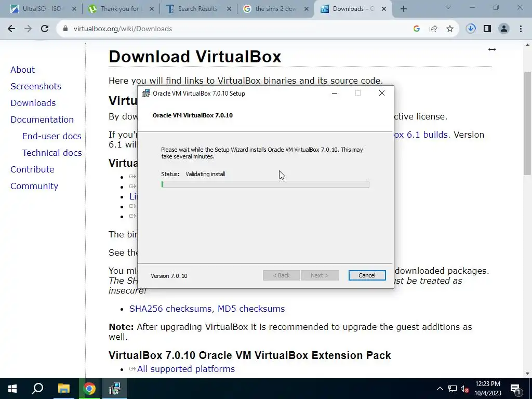
Task: Switch to the sims 2 dow tab
Action: click(x=275, y=9)
